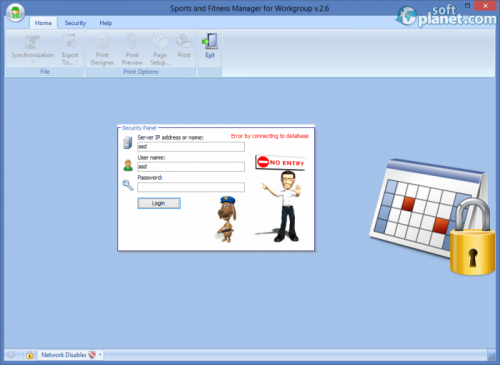Close the application window
The height and width of the screenshot is (365, 500).
(x=485, y=6)
